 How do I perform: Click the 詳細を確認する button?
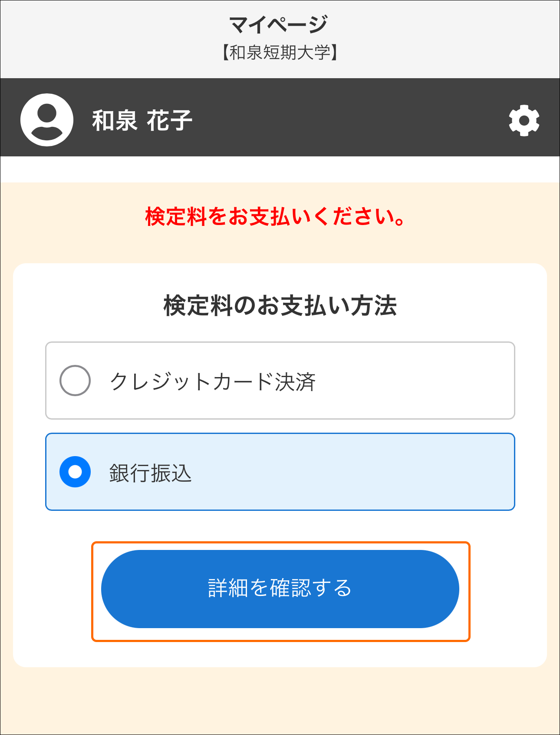pyautogui.click(x=280, y=589)
